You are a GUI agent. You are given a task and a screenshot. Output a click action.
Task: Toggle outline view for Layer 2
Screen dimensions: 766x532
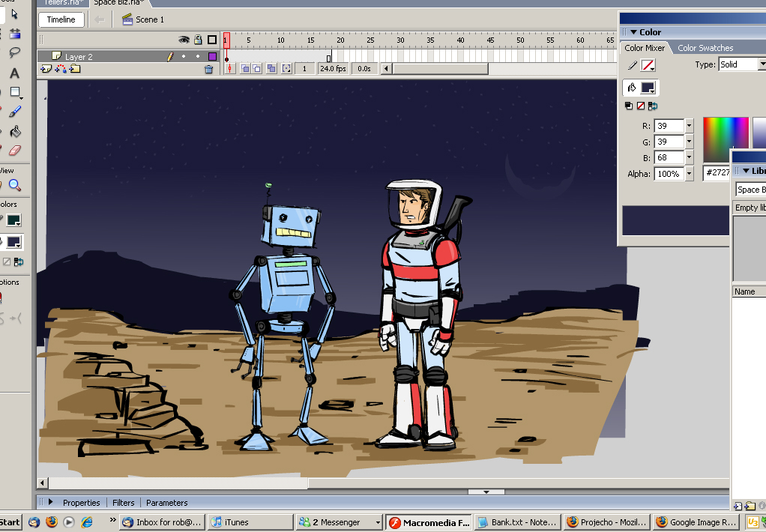click(x=212, y=56)
